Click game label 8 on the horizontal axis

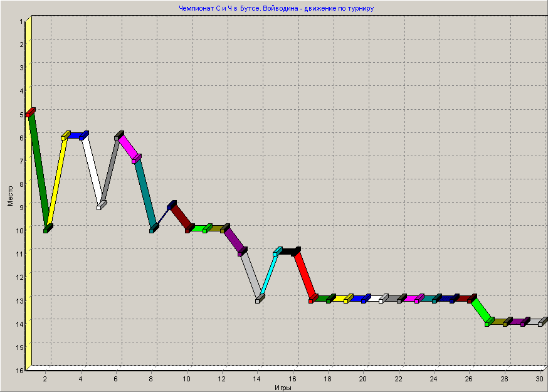click(x=151, y=379)
